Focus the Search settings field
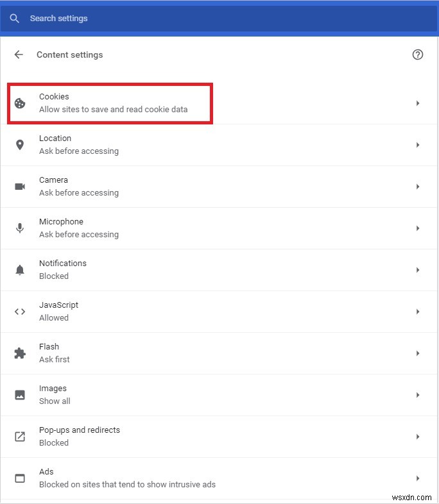Screen dimensions: 439x504 [x=219, y=19]
